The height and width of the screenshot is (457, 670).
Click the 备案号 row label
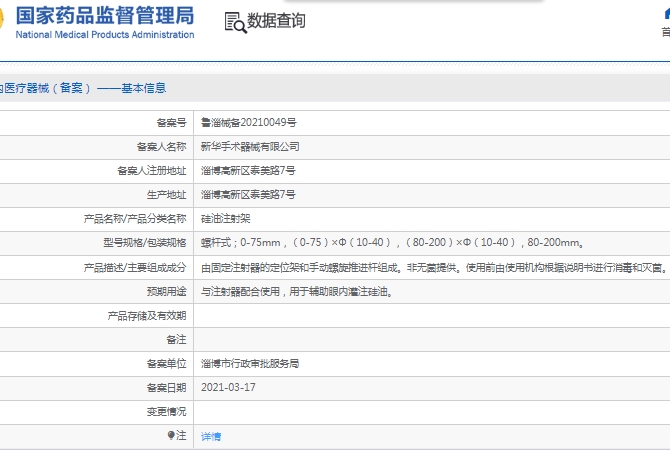(172, 123)
